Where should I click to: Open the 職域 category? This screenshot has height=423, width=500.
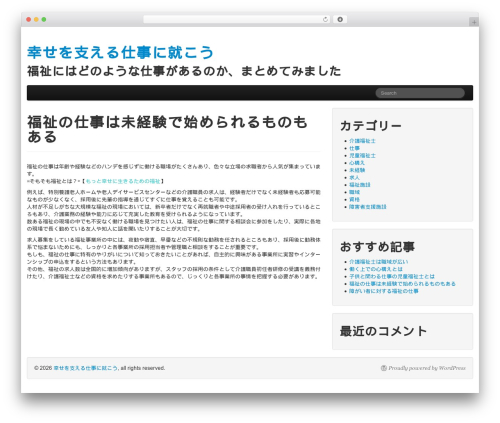[354, 192]
